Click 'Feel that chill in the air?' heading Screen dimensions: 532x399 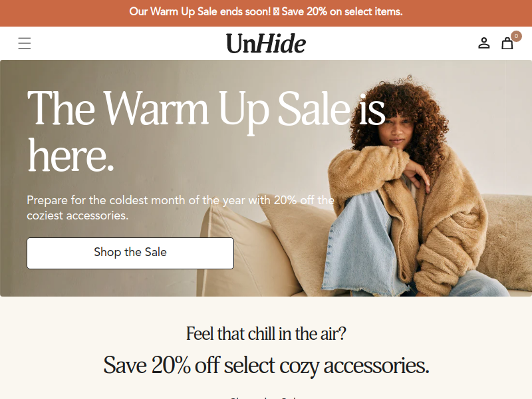click(x=266, y=334)
